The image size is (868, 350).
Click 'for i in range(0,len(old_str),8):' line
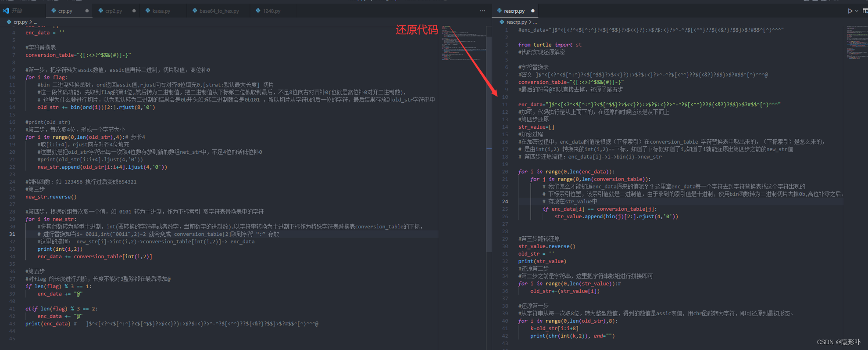click(568, 321)
